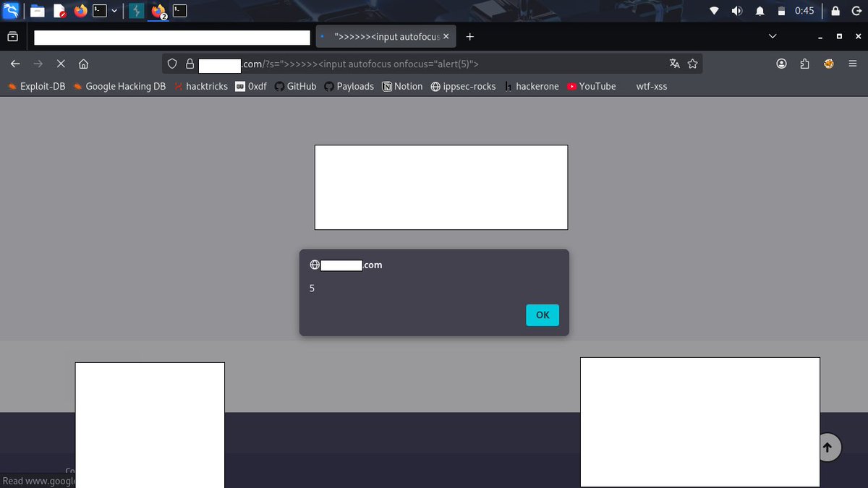Image resolution: width=868 pixels, height=488 pixels.
Task: Select the Exploit-DB bookmark
Action: [36, 86]
